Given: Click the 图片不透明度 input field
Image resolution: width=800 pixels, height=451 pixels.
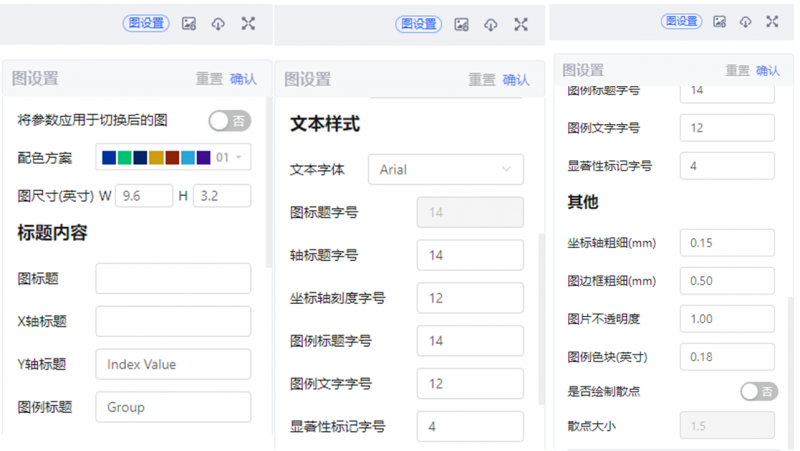Looking at the screenshot, I should pos(726,318).
